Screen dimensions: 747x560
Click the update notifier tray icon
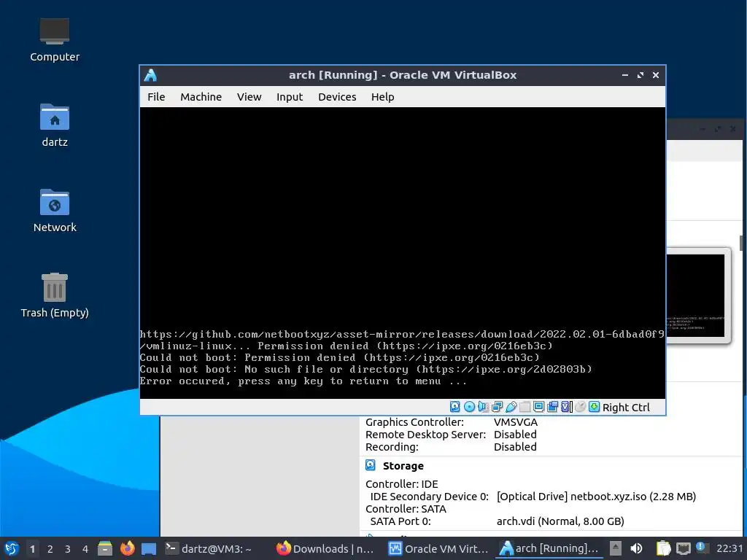(701, 548)
